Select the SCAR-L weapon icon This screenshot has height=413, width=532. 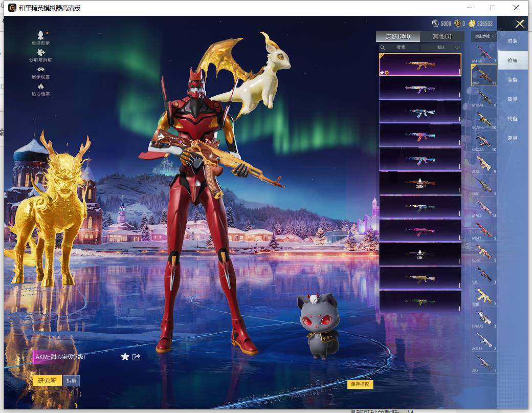pos(484,119)
